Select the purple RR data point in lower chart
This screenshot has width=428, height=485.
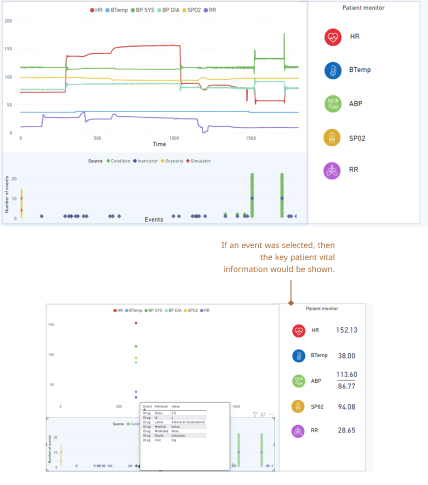(x=136, y=397)
